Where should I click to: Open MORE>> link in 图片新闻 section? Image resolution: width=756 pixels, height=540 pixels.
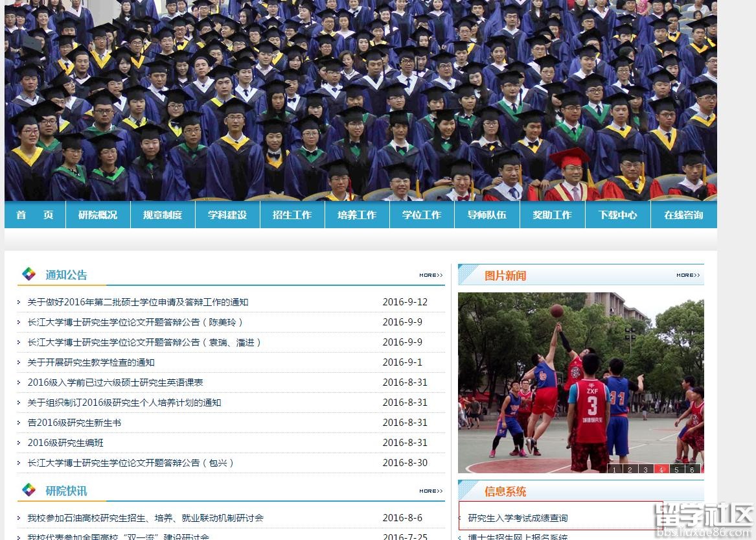click(x=688, y=276)
